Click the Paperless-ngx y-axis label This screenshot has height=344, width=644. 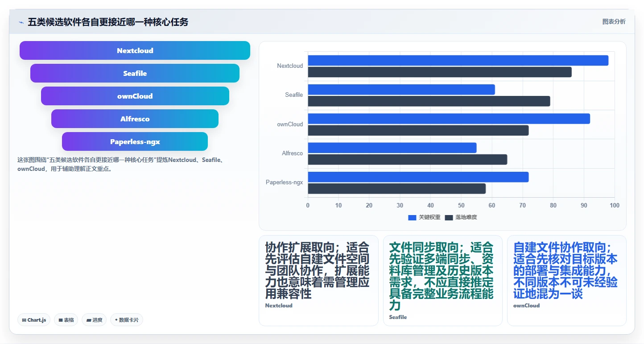click(x=284, y=182)
